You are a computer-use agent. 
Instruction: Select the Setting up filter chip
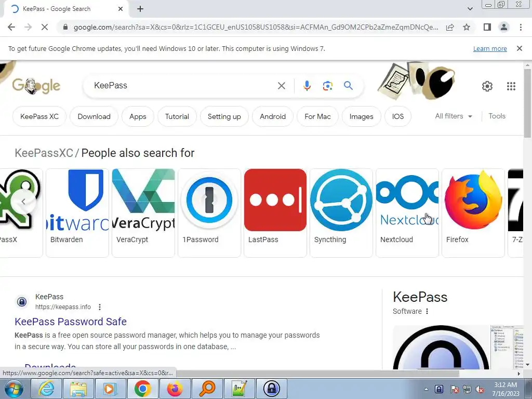pos(224,116)
